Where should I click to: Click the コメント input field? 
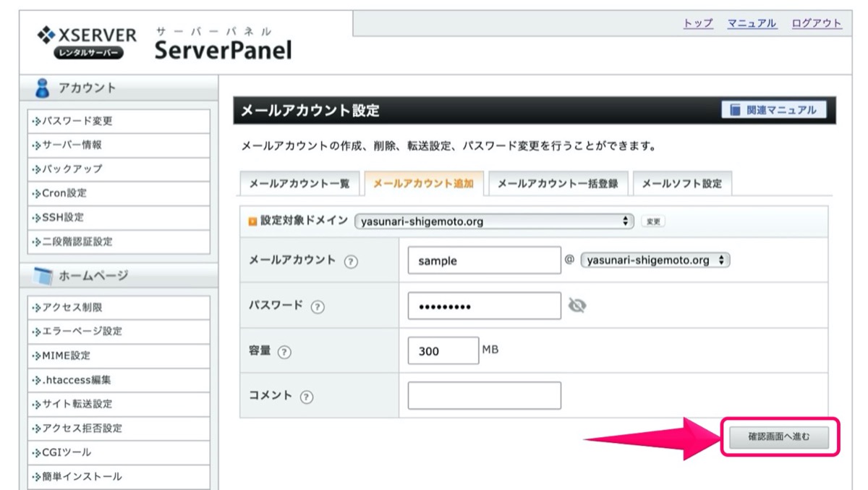pos(485,396)
